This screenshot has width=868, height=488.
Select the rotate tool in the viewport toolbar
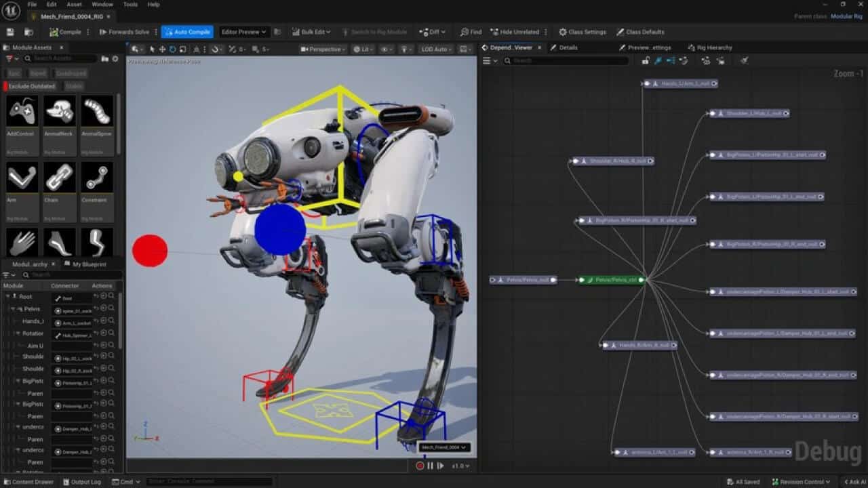172,49
